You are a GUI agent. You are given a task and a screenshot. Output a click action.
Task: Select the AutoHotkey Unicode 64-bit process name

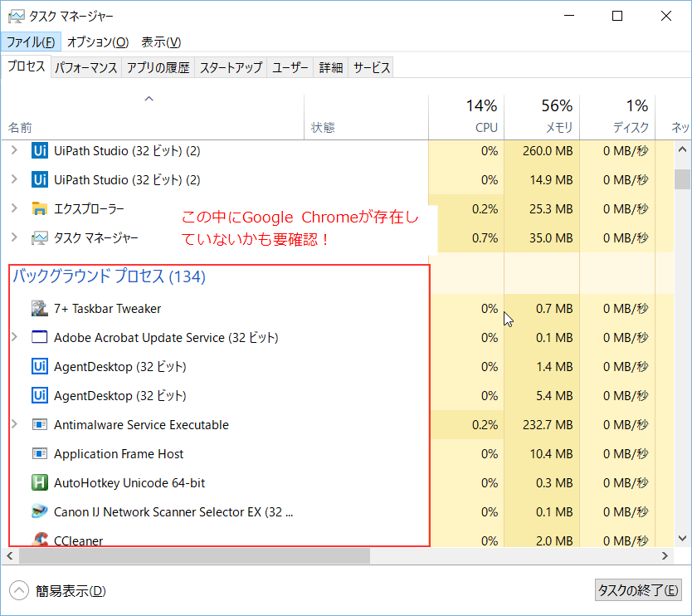click(129, 482)
